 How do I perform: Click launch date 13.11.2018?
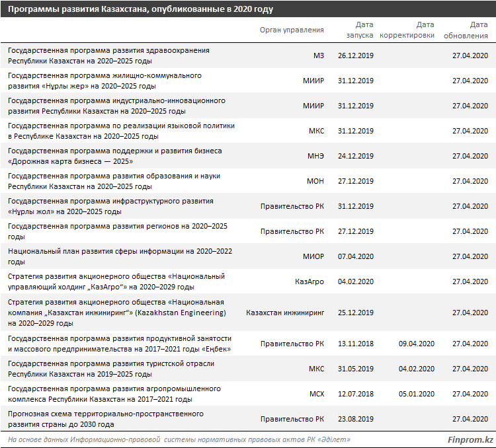click(x=356, y=344)
